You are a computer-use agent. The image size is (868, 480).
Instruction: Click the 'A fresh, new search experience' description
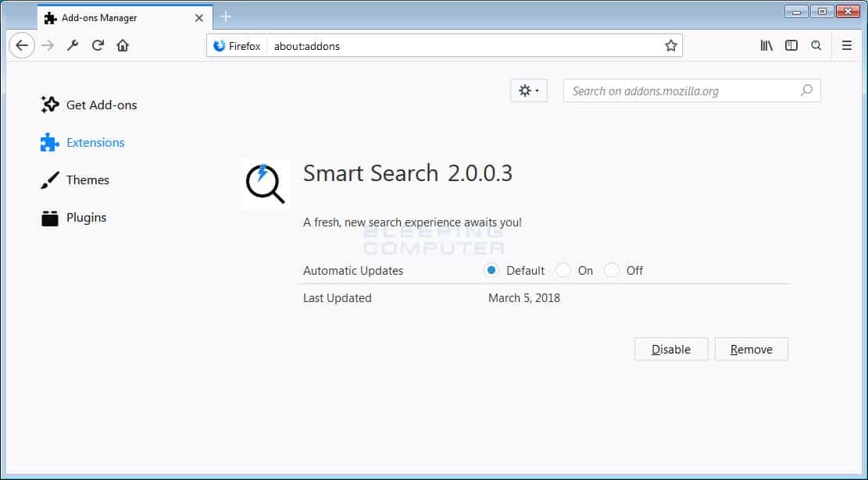coord(413,222)
